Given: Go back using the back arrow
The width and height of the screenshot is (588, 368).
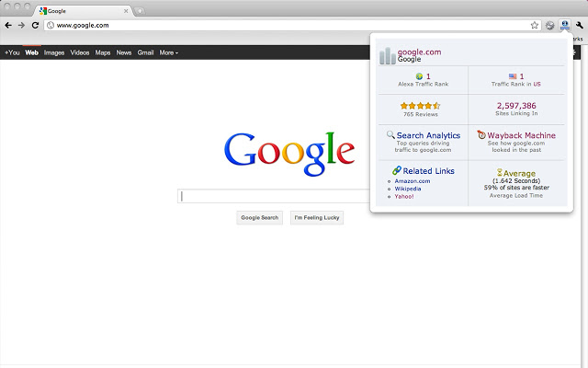Looking at the screenshot, I should 8,26.
